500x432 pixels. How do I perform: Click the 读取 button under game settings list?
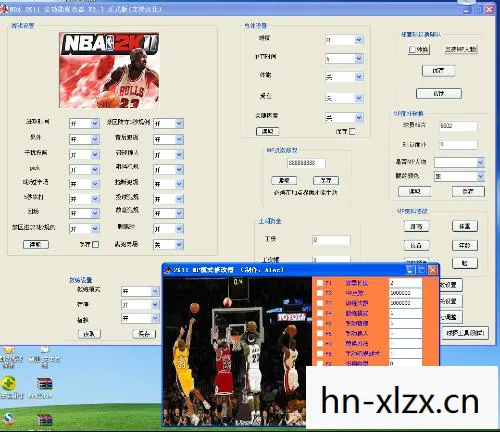[36, 244]
